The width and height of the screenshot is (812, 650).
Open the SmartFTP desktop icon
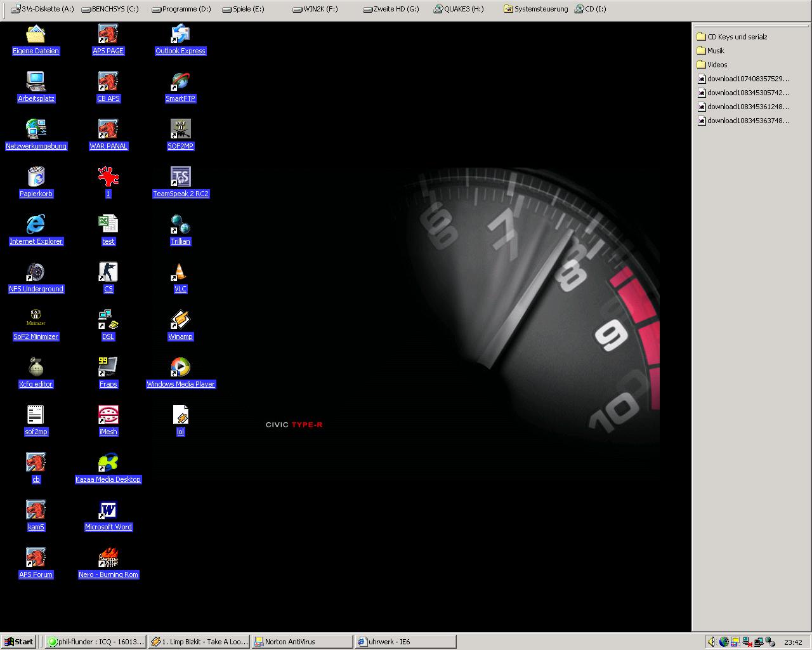[180, 82]
